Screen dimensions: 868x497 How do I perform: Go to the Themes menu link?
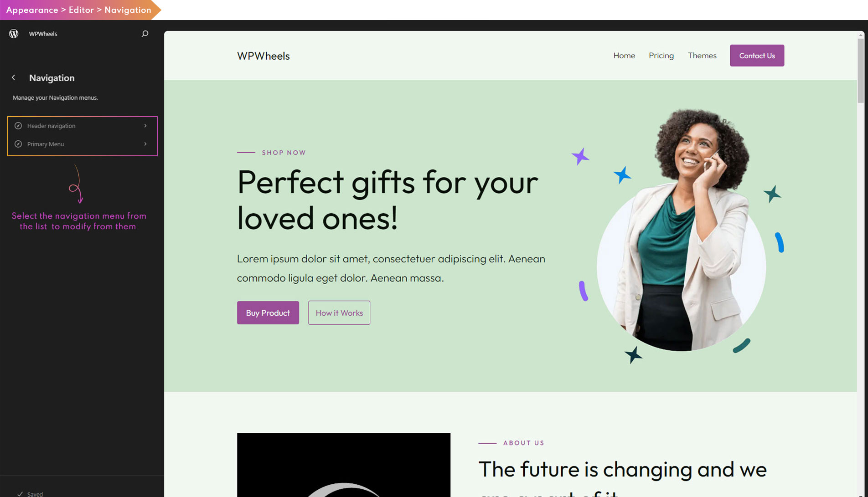pos(702,56)
